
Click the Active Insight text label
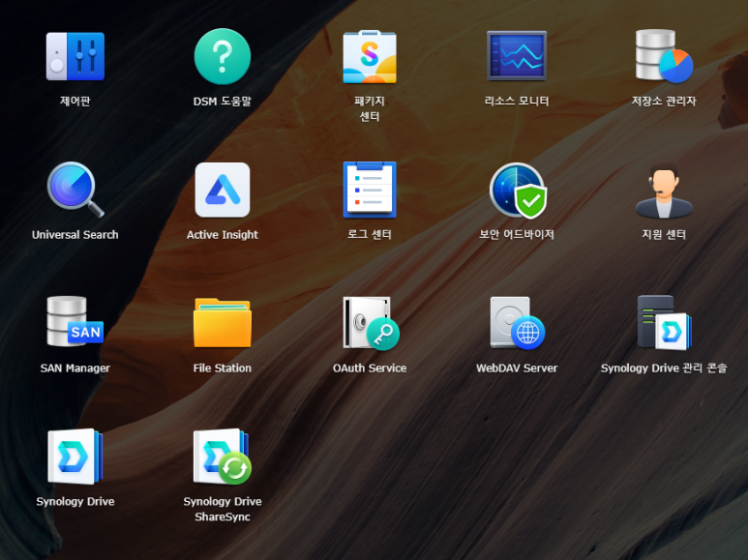[223, 235]
